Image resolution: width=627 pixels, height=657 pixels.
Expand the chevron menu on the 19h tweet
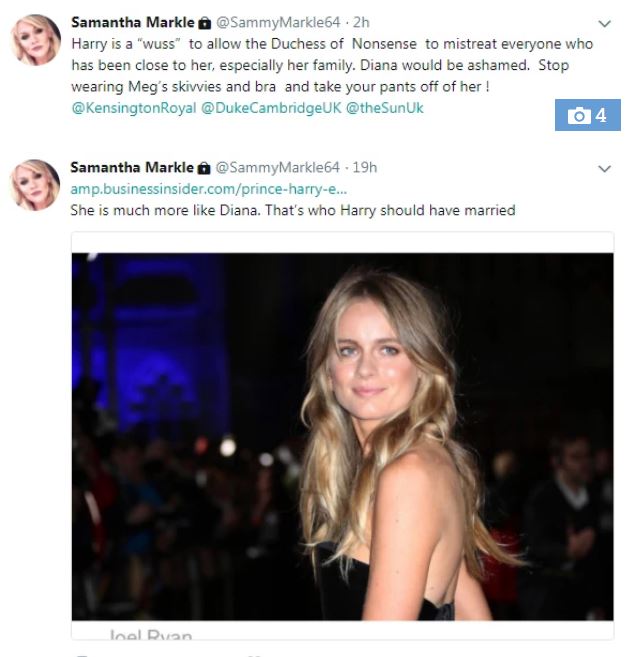(x=604, y=169)
